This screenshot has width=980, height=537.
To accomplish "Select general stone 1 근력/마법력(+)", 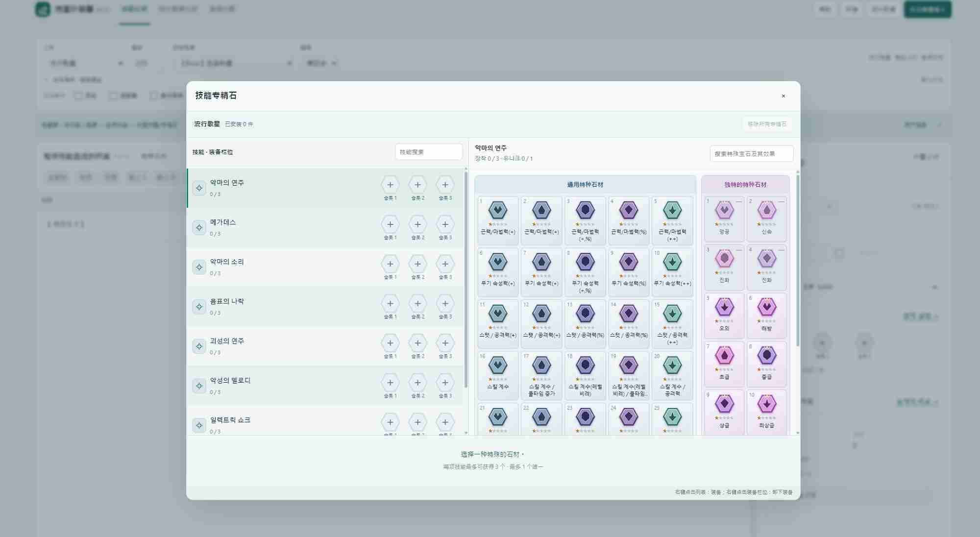I will [498, 220].
